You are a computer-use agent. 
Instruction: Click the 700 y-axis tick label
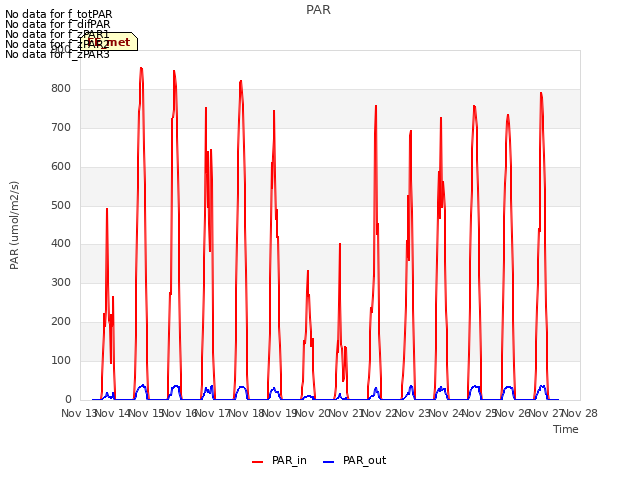(x=61, y=128)
